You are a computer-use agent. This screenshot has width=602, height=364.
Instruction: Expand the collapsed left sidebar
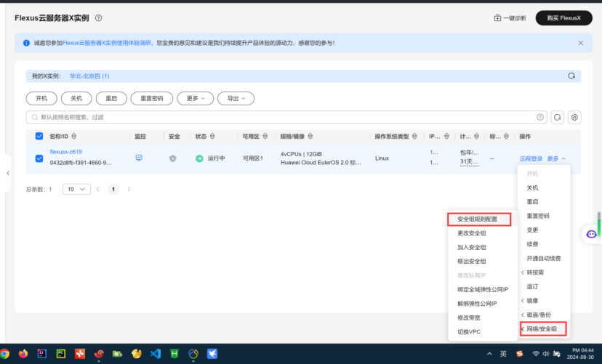[x=8, y=174]
